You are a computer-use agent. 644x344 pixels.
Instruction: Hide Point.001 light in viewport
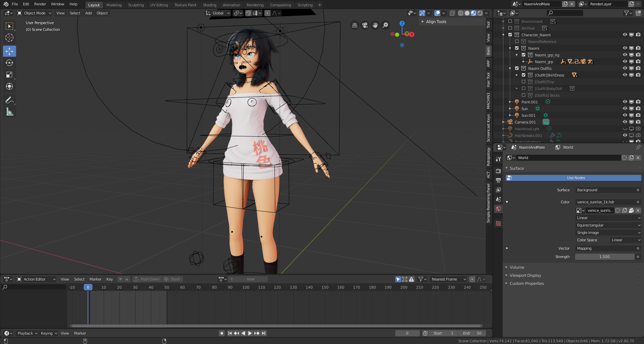(x=625, y=102)
